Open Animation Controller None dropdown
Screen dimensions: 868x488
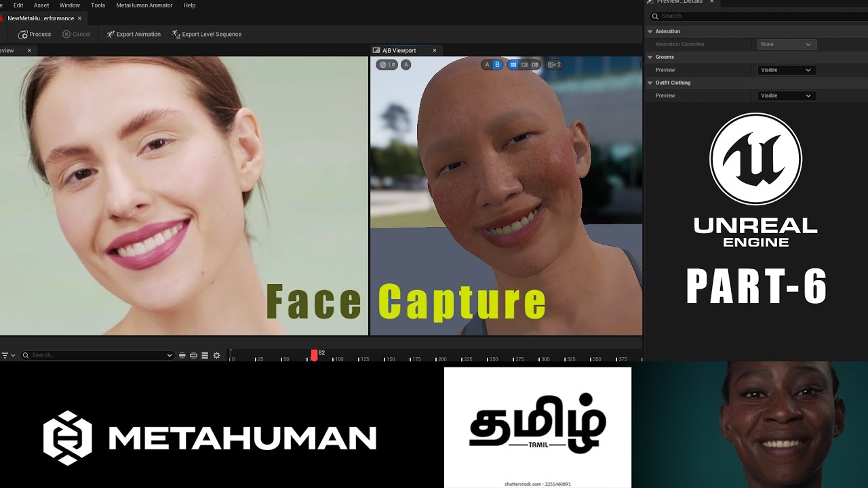[x=787, y=44]
